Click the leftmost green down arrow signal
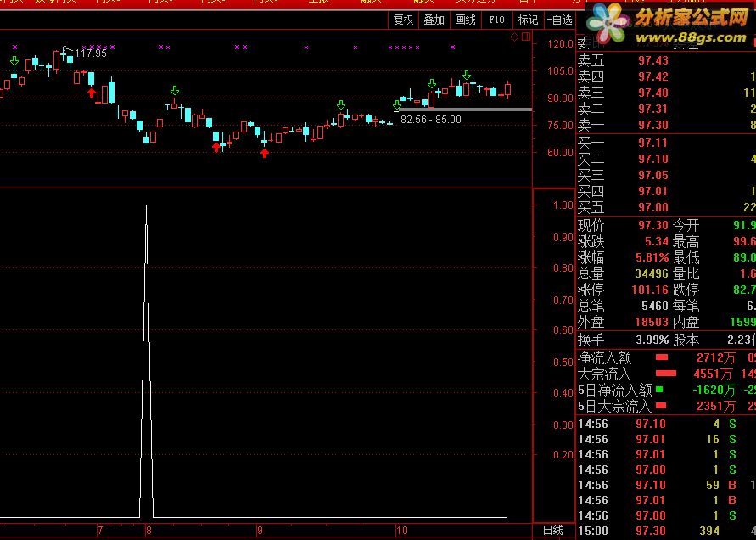The height and width of the screenshot is (540, 756). click(14, 61)
